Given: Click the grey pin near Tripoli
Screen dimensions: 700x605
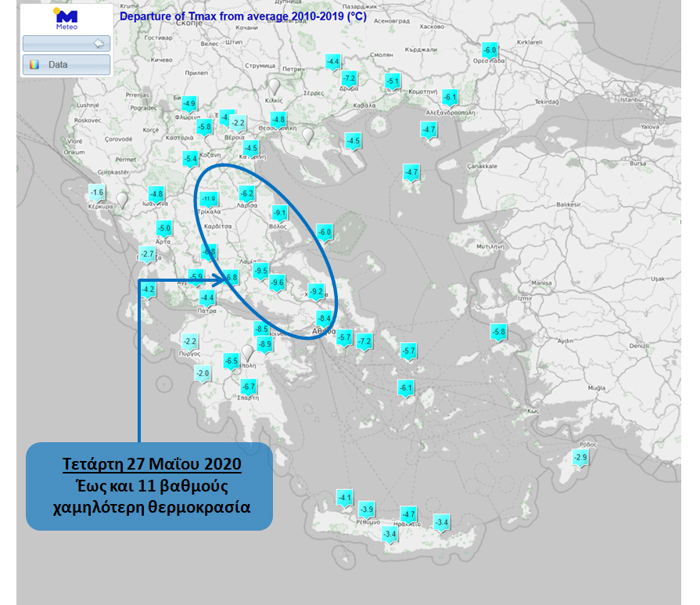Looking at the screenshot, I should coord(247,353).
